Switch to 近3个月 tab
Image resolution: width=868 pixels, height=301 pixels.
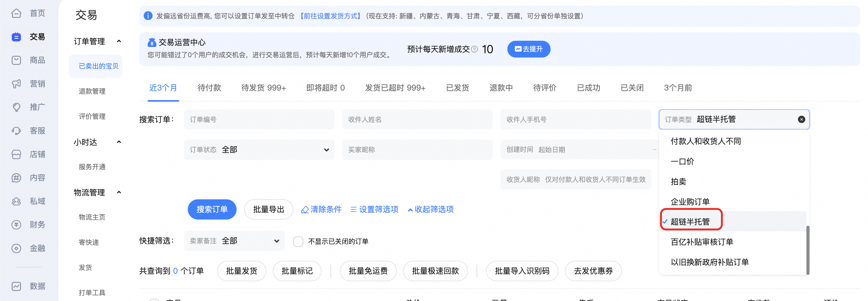163,88
